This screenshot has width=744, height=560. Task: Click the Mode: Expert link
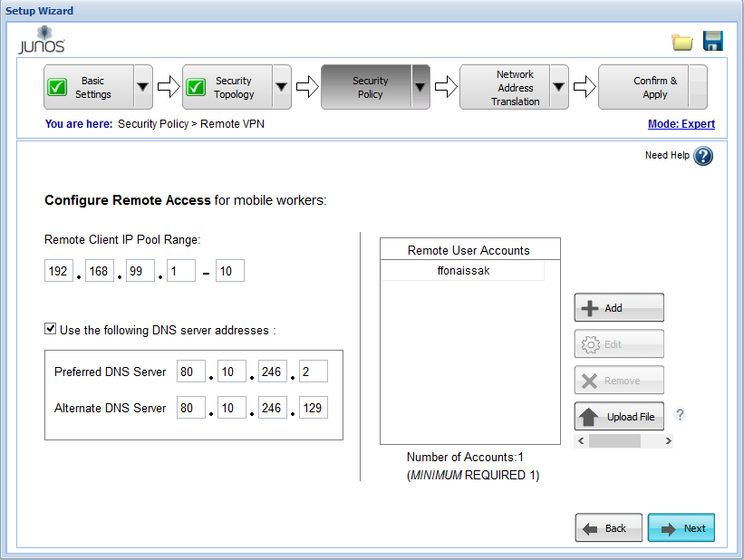pyautogui.click(x=681, y=124)
